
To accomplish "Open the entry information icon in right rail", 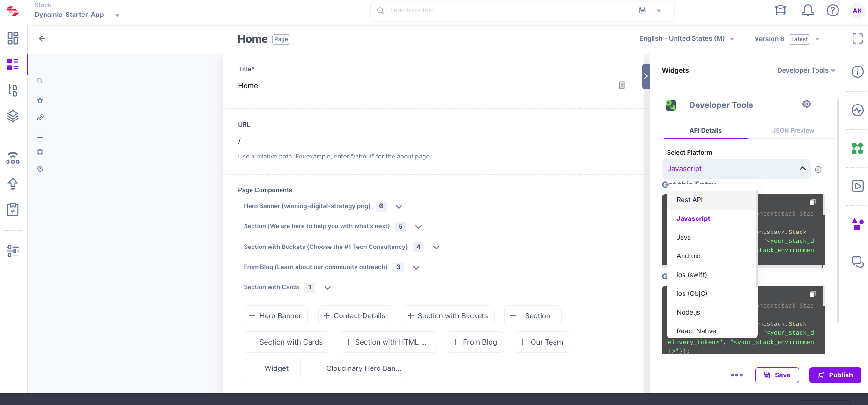I will point(858,72).
